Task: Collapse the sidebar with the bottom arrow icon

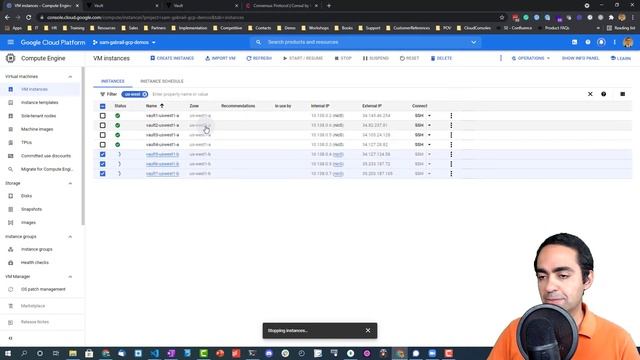Action: (x=11, y=338)
